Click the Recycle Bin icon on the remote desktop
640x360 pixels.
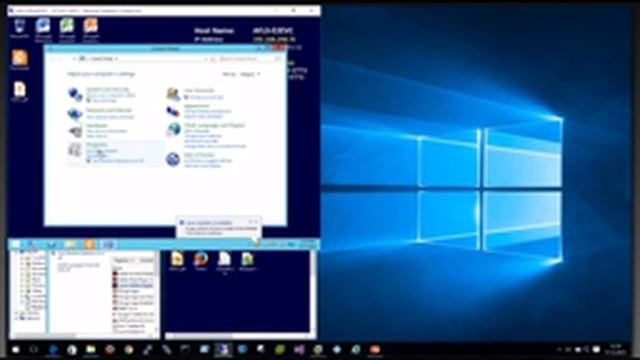coord(19,26)
